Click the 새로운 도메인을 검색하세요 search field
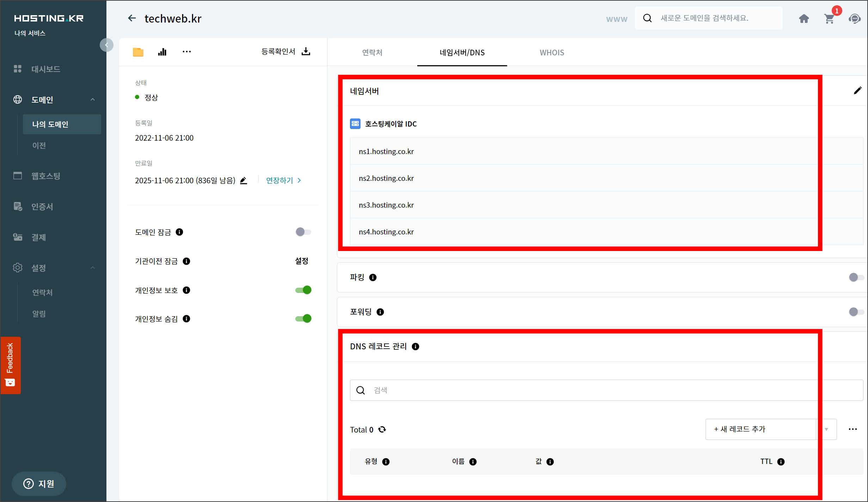 click(x=709, y=18)
